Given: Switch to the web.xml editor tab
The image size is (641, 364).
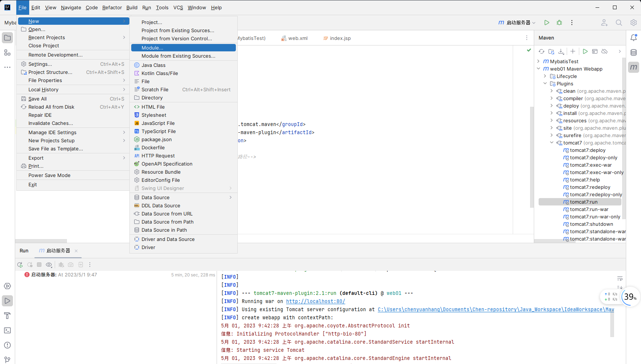Looking at the screenshot, I should [294, 38].
